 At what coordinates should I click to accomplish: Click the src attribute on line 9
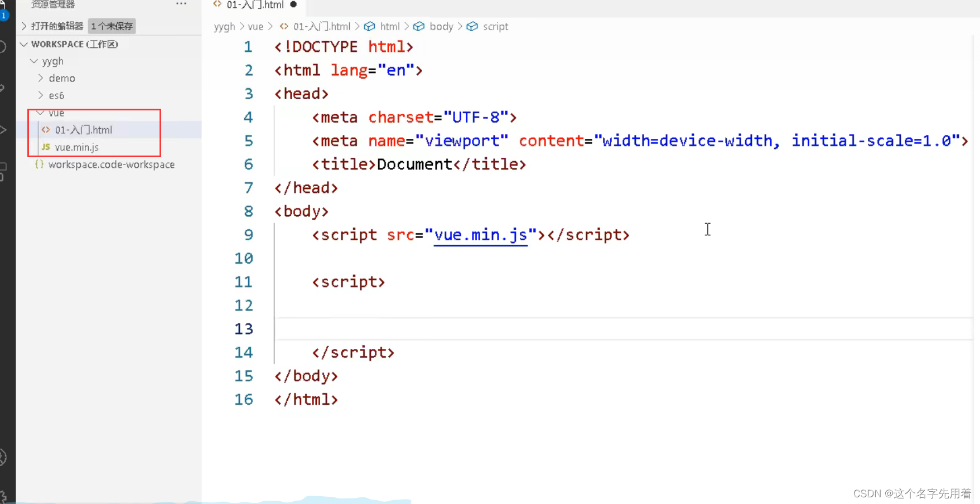coord(400,235)
